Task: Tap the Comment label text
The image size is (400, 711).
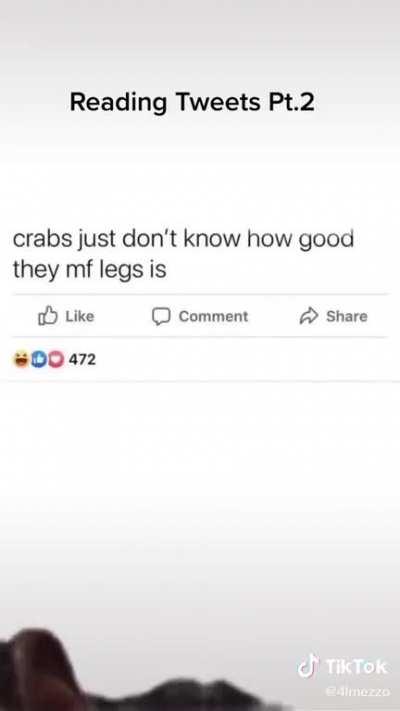Action: [x=213, y=316]
